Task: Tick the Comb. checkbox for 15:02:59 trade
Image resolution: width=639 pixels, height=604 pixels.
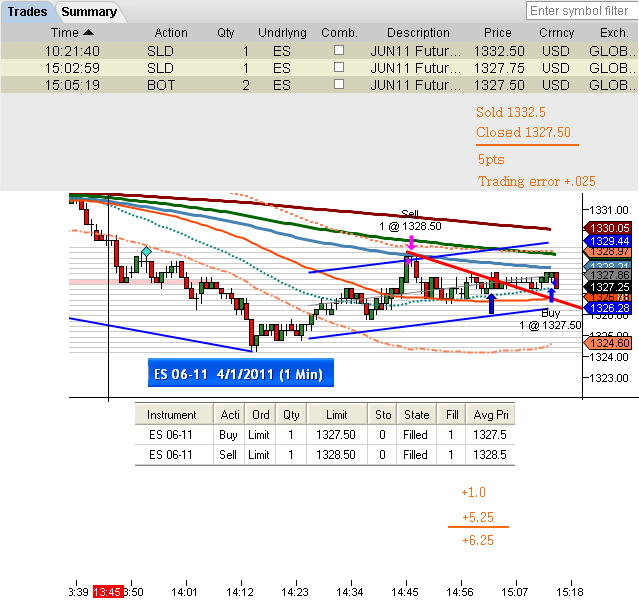Action: click(x=339, y=67)
